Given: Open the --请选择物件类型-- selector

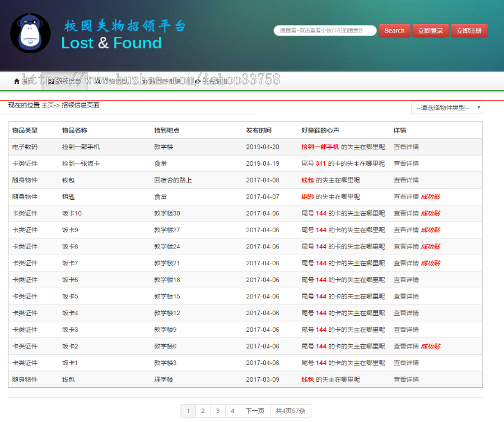Looking at the screenshot, I should pos(445,107).
